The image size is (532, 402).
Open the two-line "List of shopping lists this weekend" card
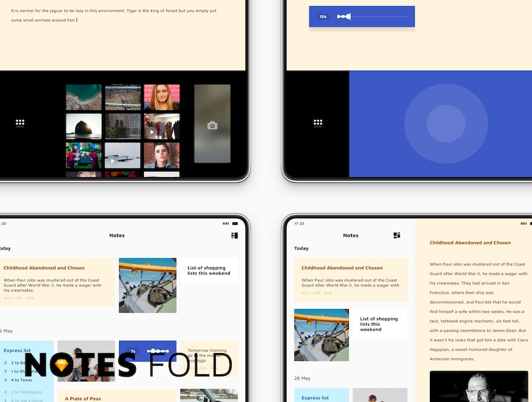point(209,270)
